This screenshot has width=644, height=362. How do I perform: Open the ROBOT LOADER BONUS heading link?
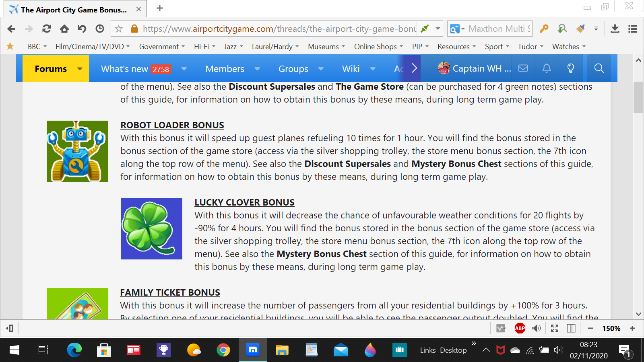coord(172,125)
